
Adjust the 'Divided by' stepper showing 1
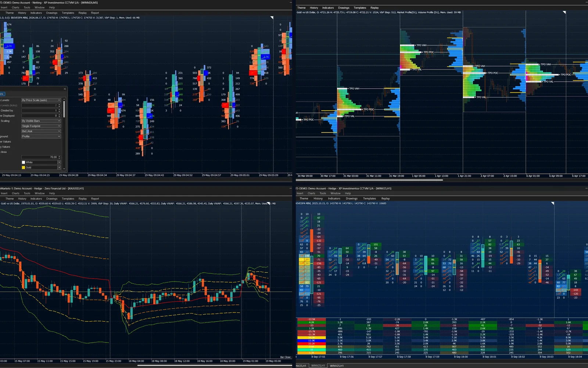(59, 110)
